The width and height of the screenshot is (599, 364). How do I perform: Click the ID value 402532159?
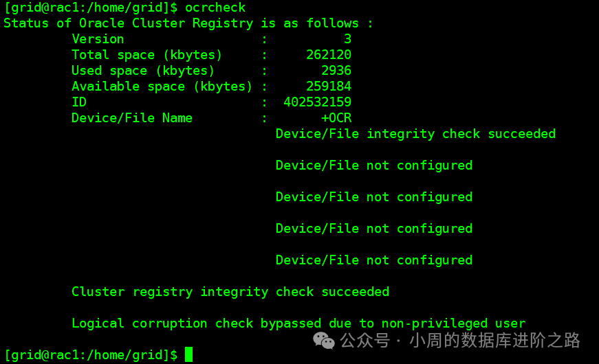[317, 102]
